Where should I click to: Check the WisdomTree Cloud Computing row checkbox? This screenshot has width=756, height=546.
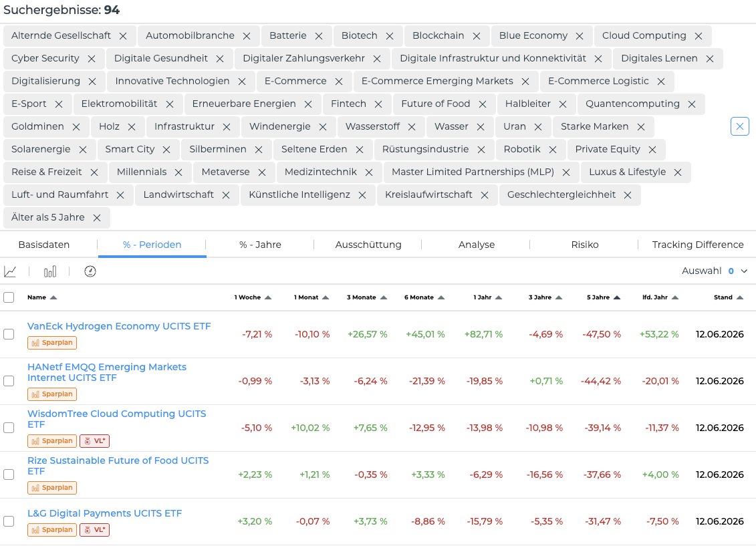(x=9, y=428)
